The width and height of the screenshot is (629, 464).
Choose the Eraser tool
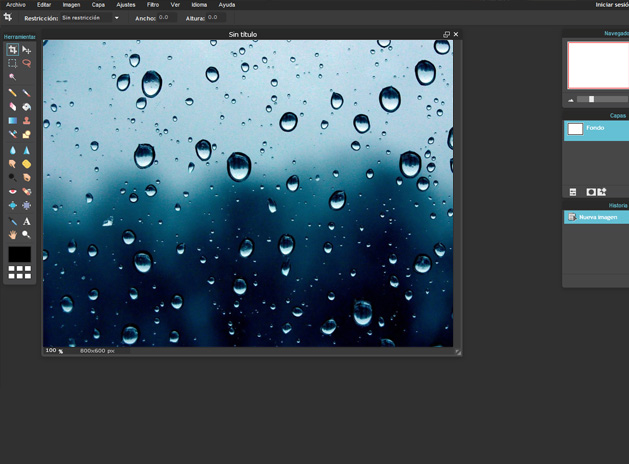(13, 107)
